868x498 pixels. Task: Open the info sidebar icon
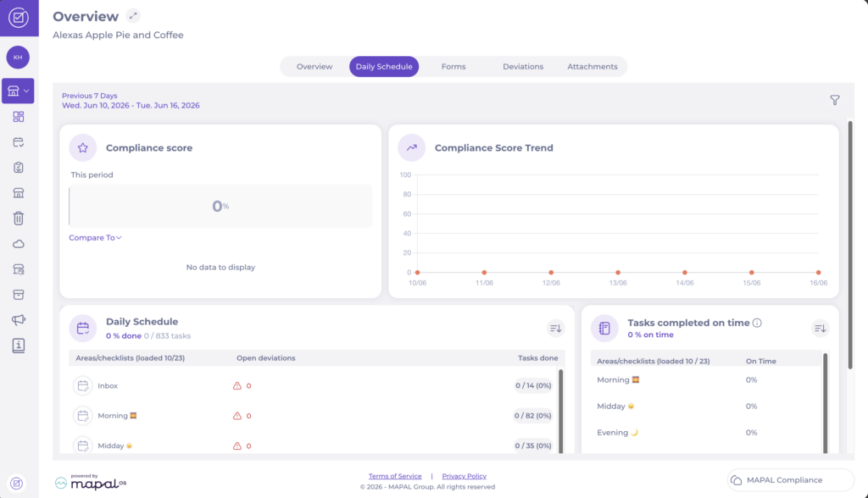[19, 346]
